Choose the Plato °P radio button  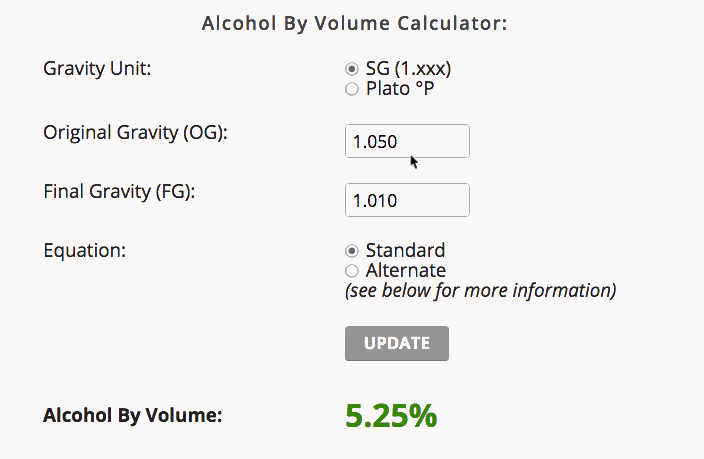351,89
